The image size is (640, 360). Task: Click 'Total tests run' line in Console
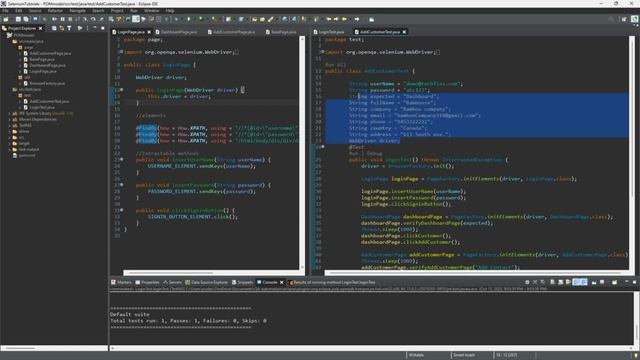(188, 321)
